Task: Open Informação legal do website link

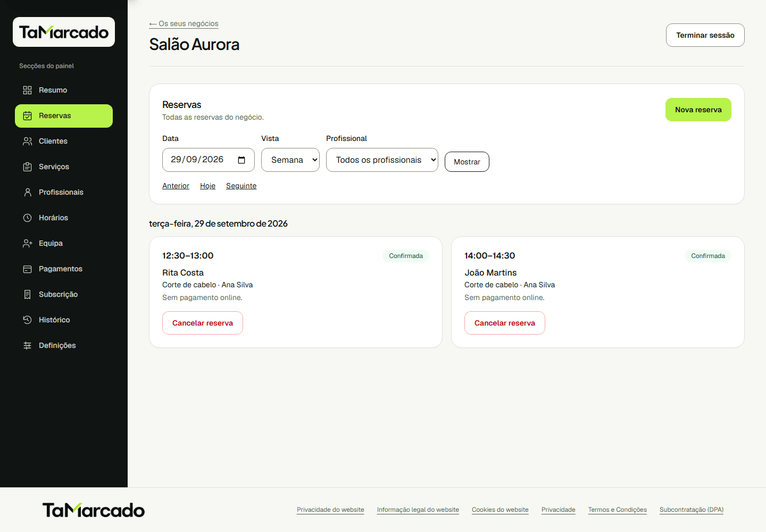Action: click(418, 510)
